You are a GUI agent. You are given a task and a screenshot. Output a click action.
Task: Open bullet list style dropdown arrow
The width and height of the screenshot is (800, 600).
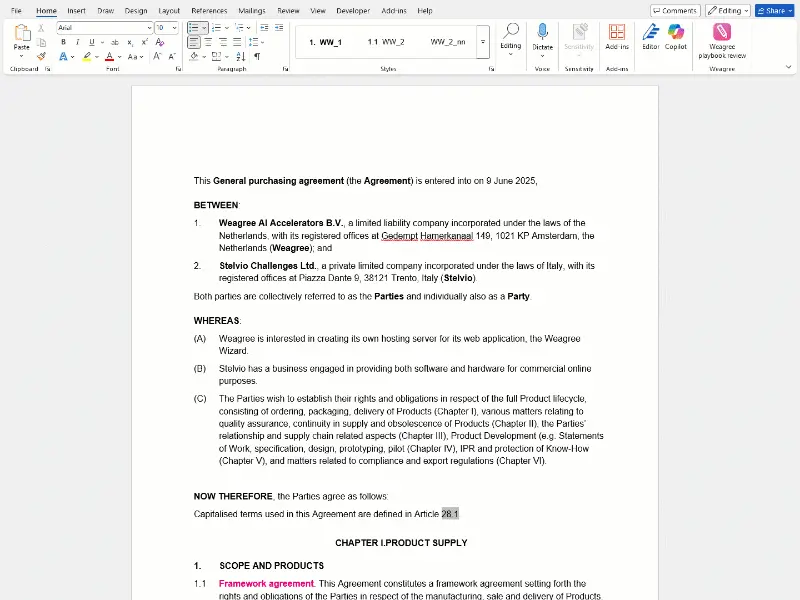205,28
